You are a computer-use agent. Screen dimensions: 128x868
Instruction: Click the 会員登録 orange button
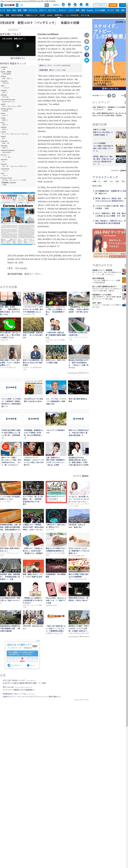113,5
